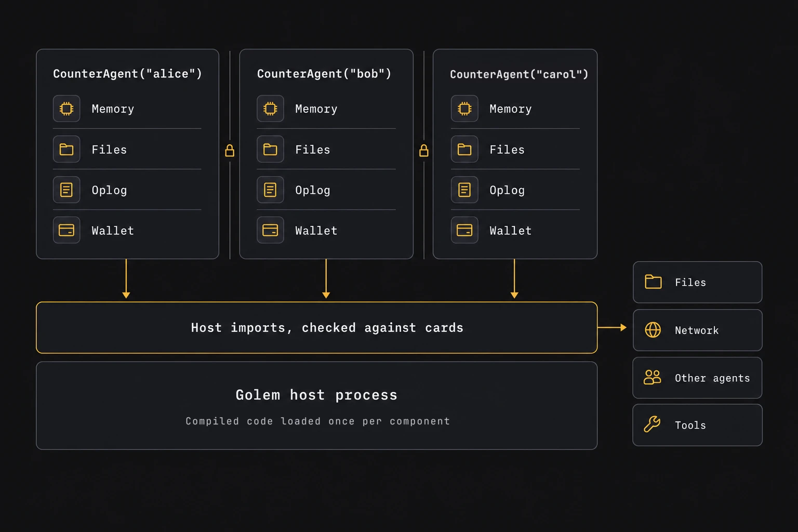This screenshot has height=532, width=798.
Task: Click the Oplog label in carol's card
Action: 507,191
